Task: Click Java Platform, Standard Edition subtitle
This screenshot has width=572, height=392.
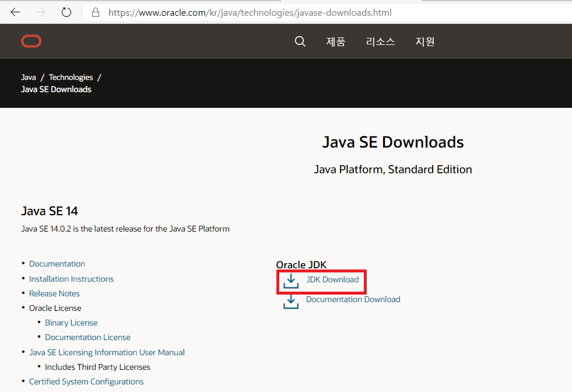Action: (393, 169)
